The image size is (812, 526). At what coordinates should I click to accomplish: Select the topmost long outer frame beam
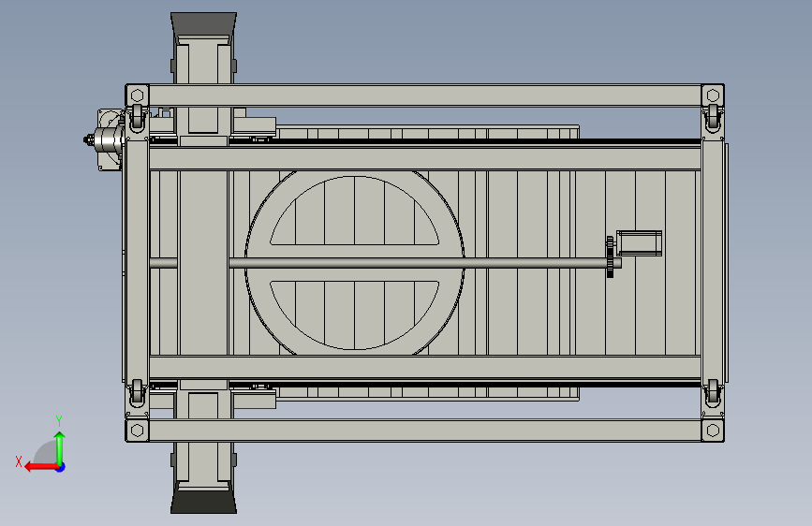[x=424, y=95]
